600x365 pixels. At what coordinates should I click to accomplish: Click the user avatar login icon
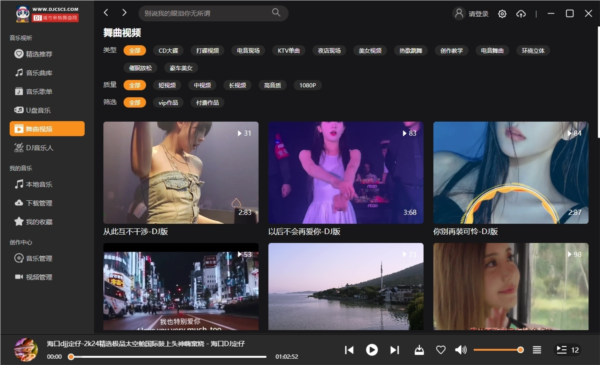458,13
